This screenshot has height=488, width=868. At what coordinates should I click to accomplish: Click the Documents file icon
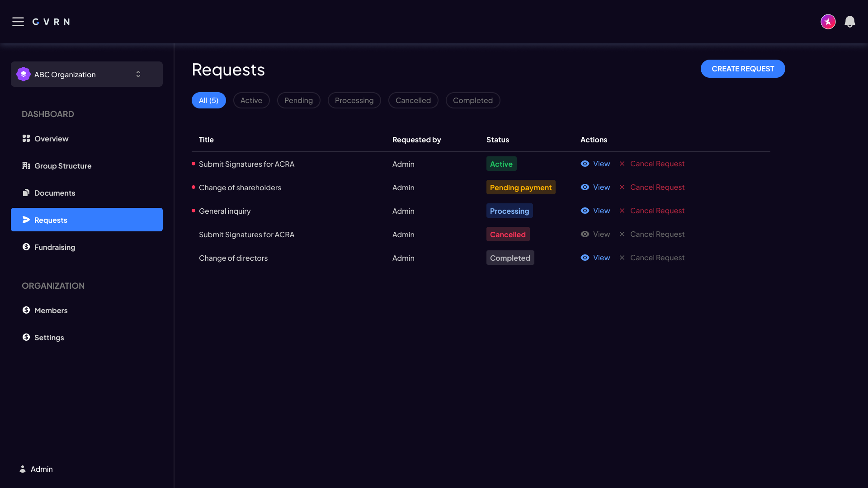26,192
